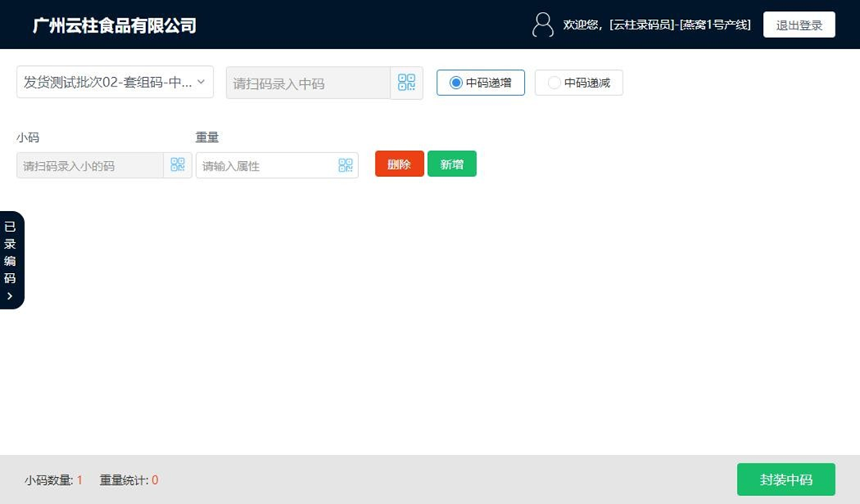860x504 pixels.
Task: Expand the 已录编码 side panel
Action: click(11, 258)
